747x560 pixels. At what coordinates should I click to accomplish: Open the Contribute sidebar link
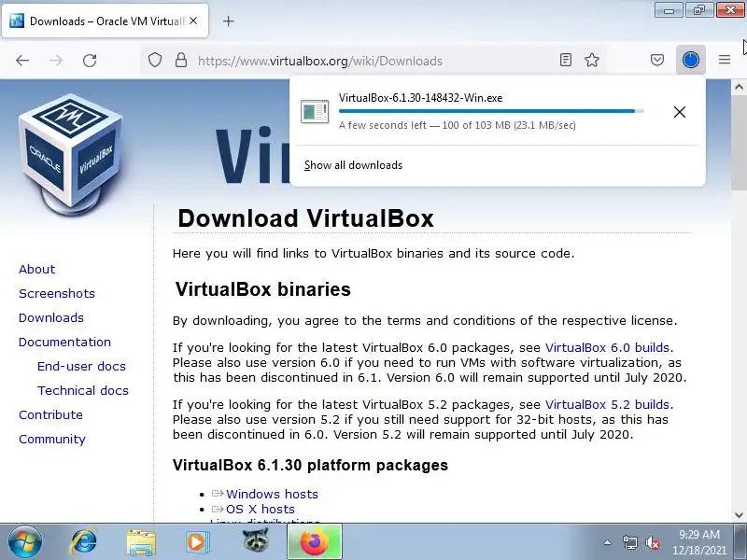50,414
